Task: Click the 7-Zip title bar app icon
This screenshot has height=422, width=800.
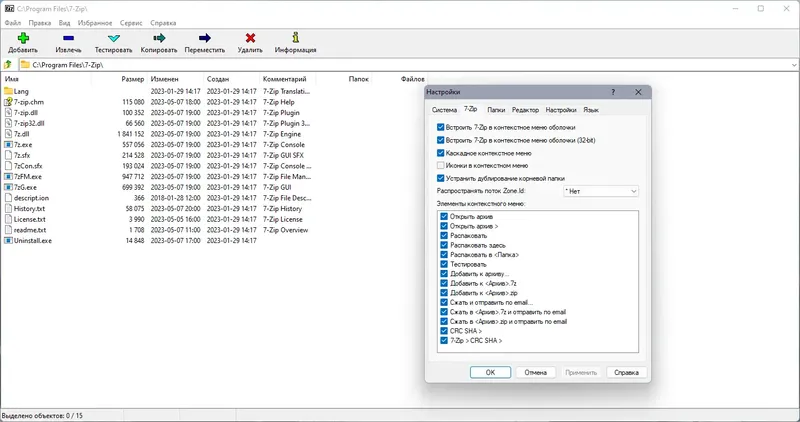Action: click(x=9, y=9)
